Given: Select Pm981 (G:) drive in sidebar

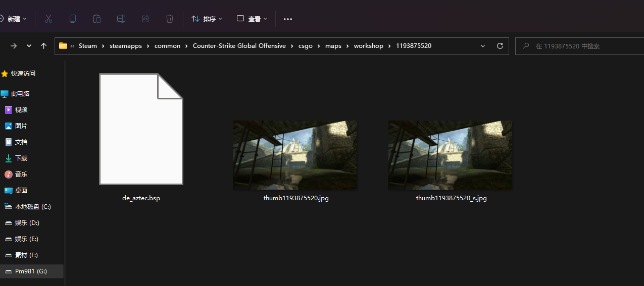Looking at the screenshot, I should coord(31,271).
